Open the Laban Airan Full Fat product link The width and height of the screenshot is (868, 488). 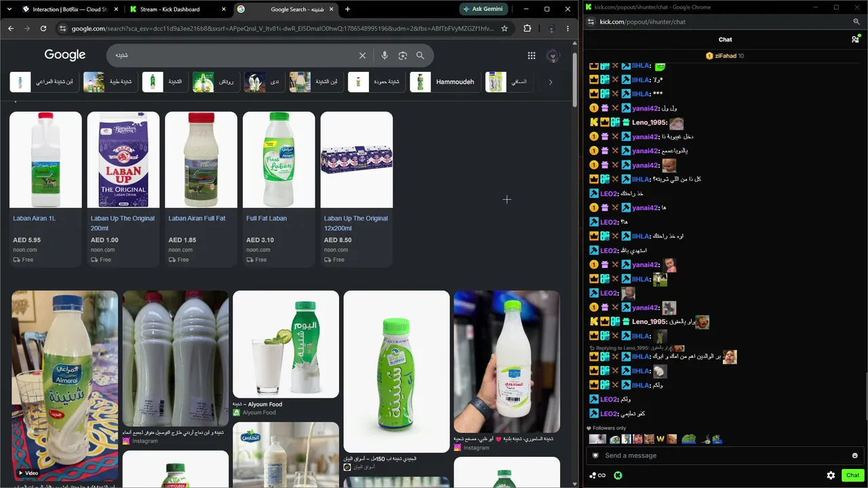(x=197, y=218)
